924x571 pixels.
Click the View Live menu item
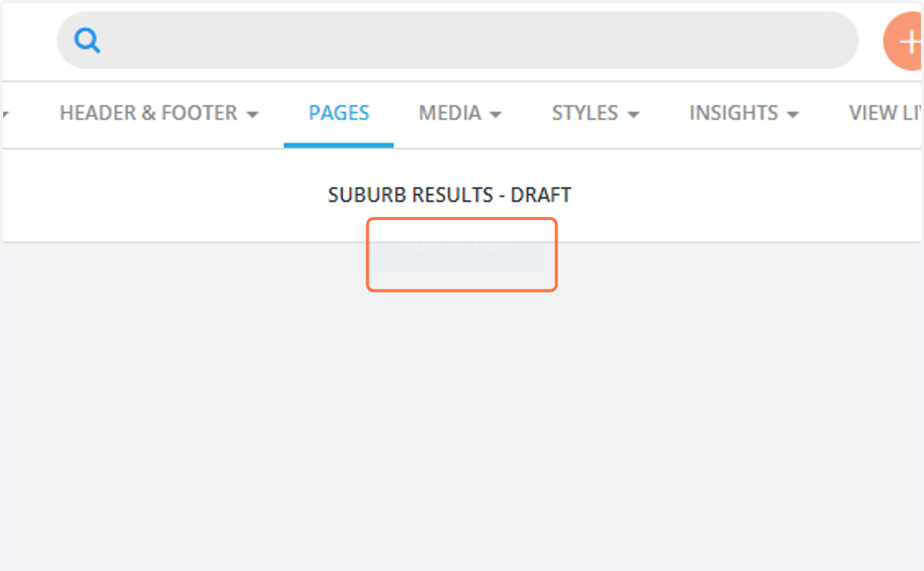(885, 113)
